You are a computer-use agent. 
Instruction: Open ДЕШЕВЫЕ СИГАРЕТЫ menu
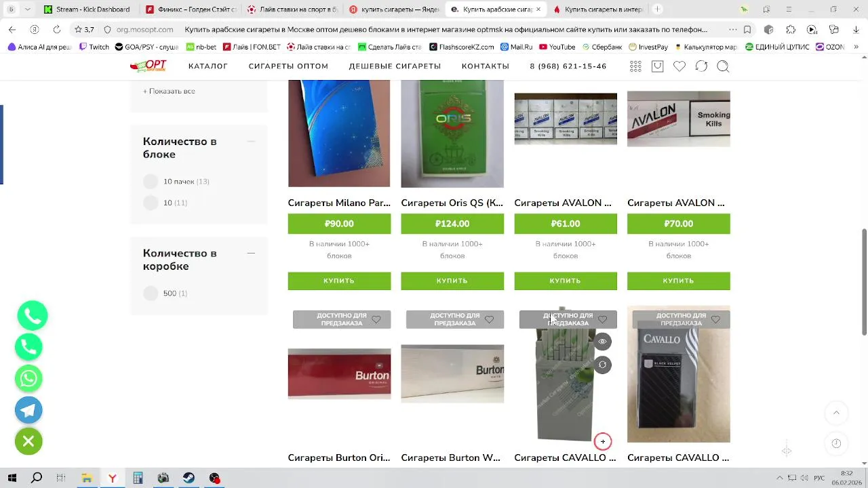(x=395, y=66)
